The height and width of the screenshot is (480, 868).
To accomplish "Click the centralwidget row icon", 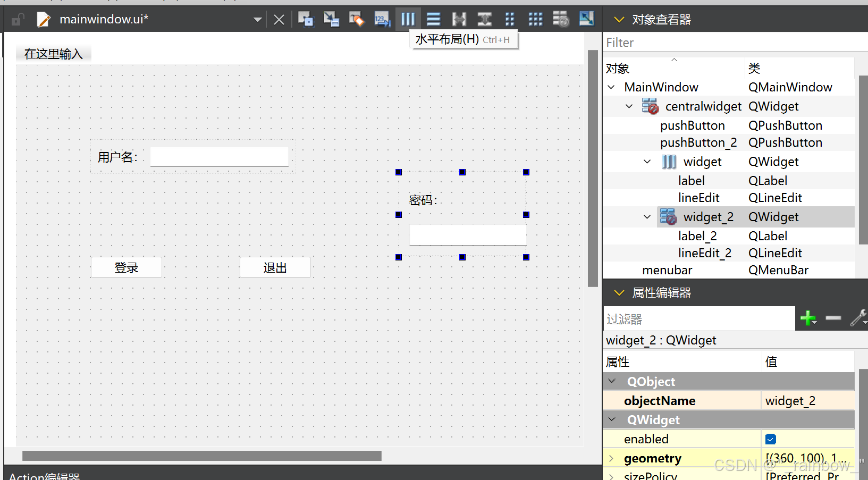I will [650, 106].
